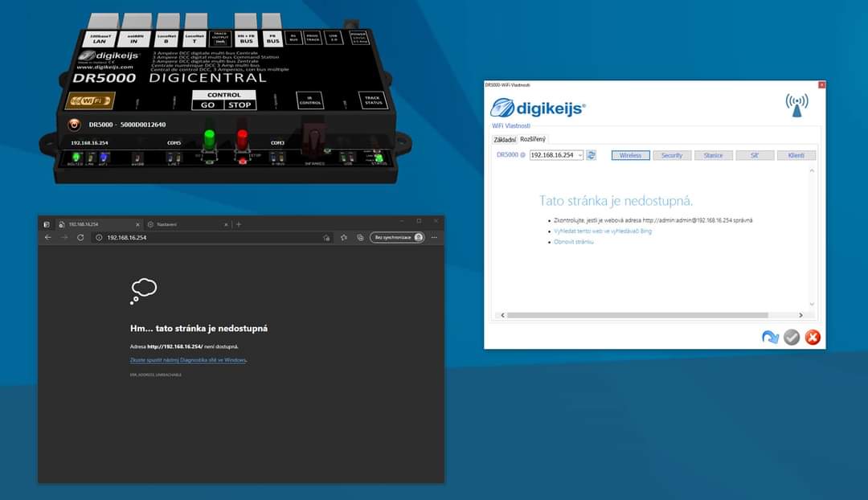This screenshot has height=500, width=868.
Task: Select the Rozšířený tab in WiFi window
Action: pos(533,139)
